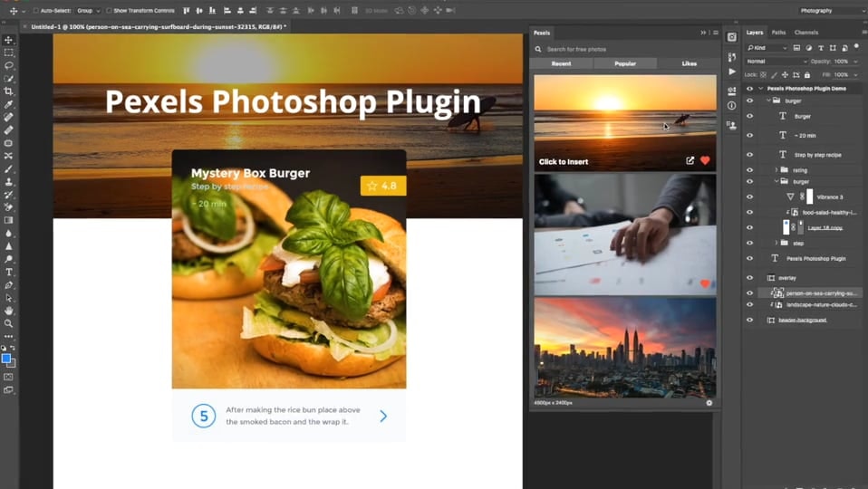Switch to the Popular tab in Pexels
The height and width of the screenshot is (489, 868).
[x=625, y=63]
